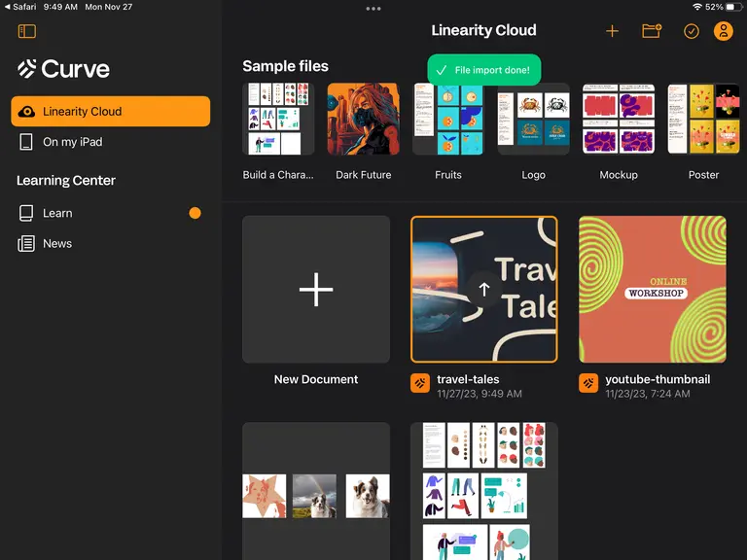This screenshot has width=747, height=560.
Task: Create a new folder using the folder icon
Action: 652,31
